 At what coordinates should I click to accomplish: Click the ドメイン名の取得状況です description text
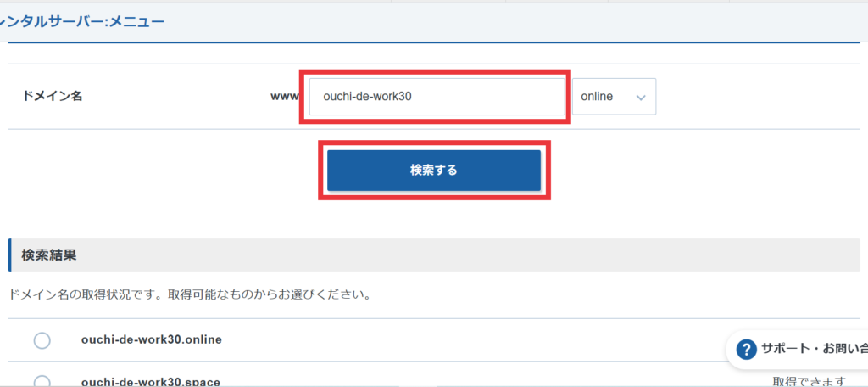click(190, 294)
